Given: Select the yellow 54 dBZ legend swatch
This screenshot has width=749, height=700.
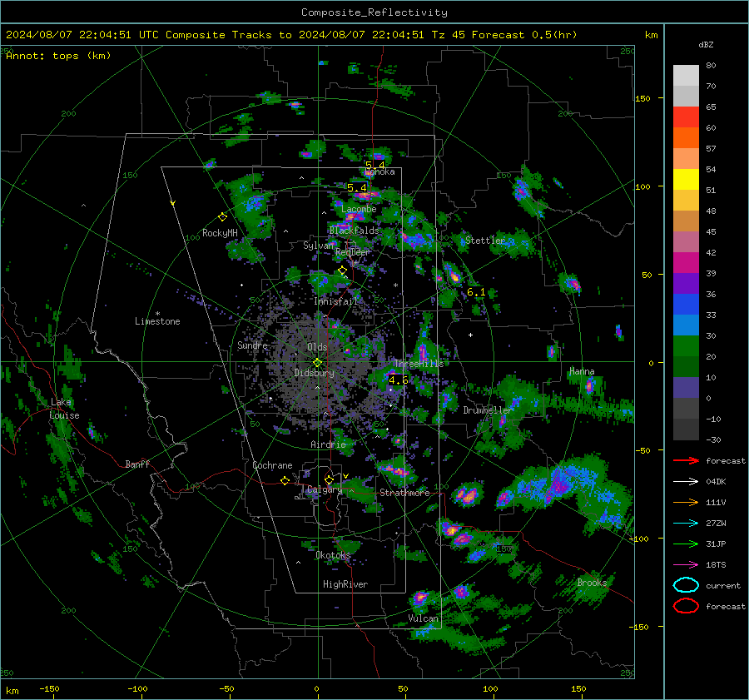Looking at the screenshot, I should click(686, 179).
